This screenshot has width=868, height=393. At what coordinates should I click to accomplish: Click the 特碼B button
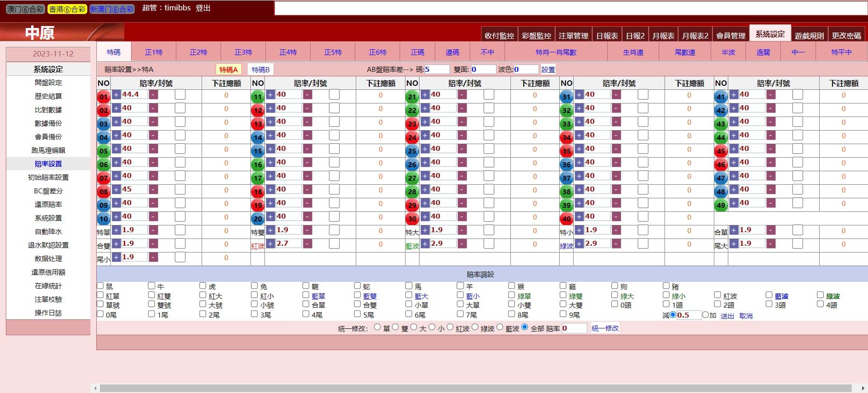click(x=260, y=70)
